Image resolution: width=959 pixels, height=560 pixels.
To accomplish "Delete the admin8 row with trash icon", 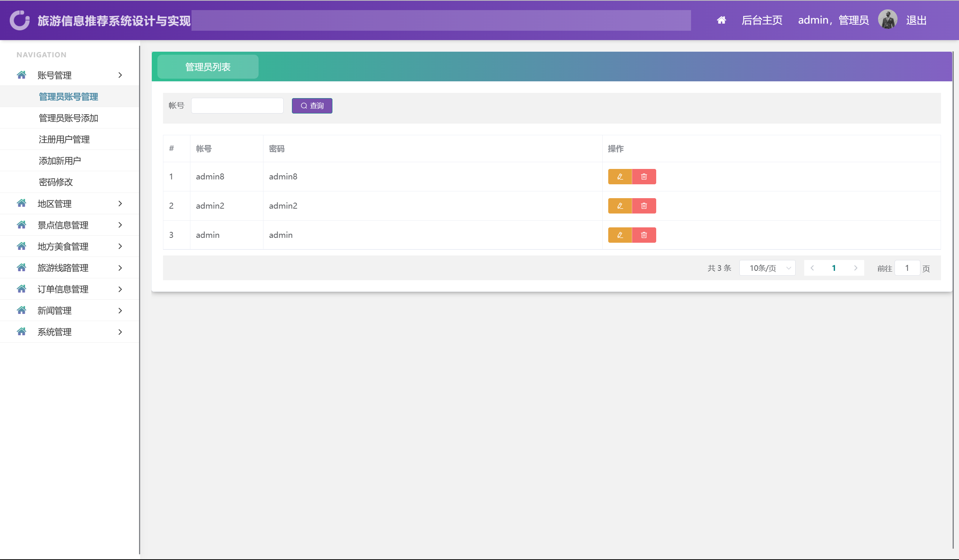I will coord(644,176).
